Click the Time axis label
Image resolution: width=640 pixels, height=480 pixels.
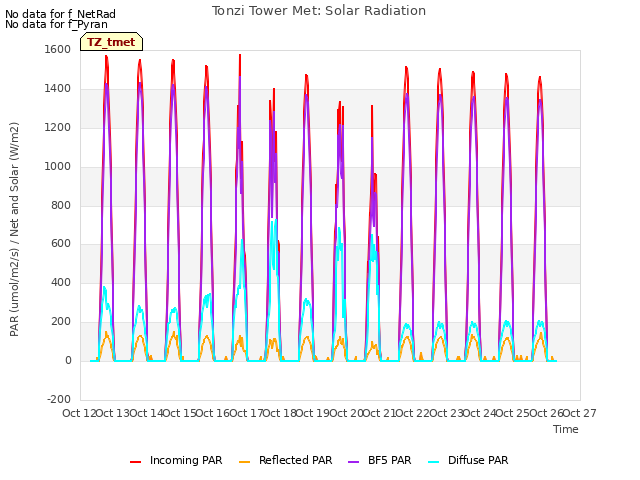[566, 429]
